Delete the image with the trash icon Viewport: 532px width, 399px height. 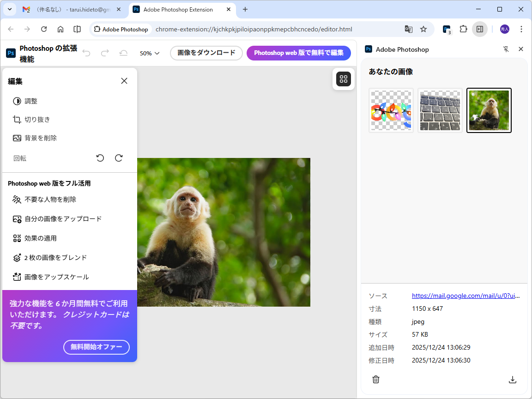376,379
